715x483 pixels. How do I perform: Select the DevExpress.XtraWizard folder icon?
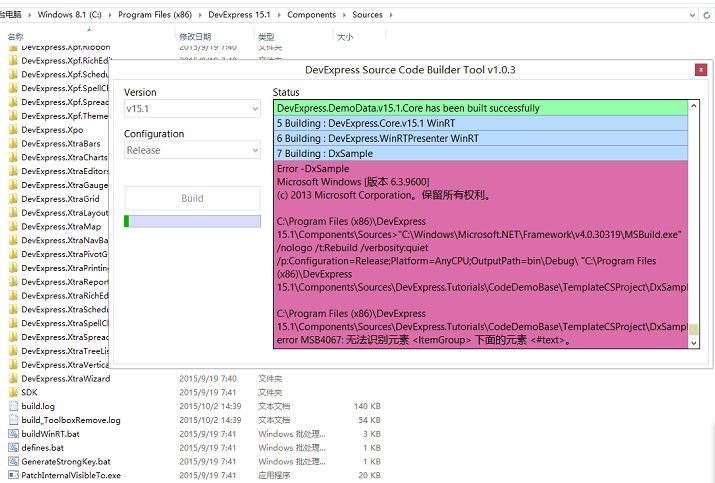pos(13,378)
